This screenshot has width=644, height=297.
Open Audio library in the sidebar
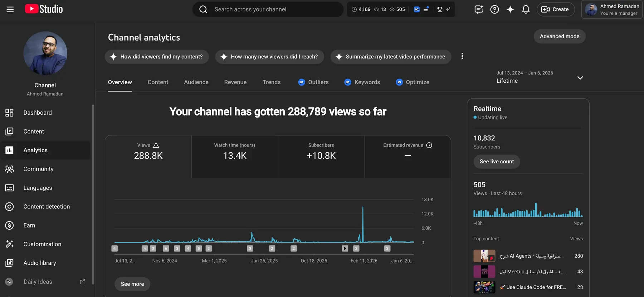[45, 263]
